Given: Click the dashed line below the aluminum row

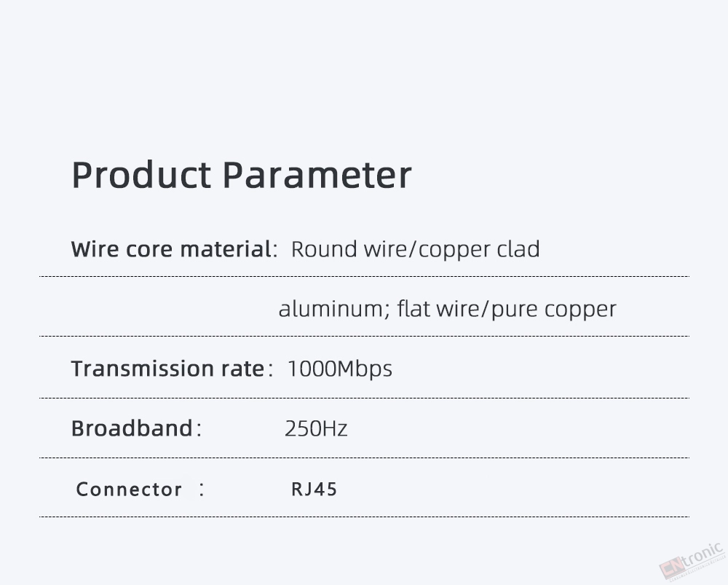Looking at the screenshot, I should tap(364, 336).
